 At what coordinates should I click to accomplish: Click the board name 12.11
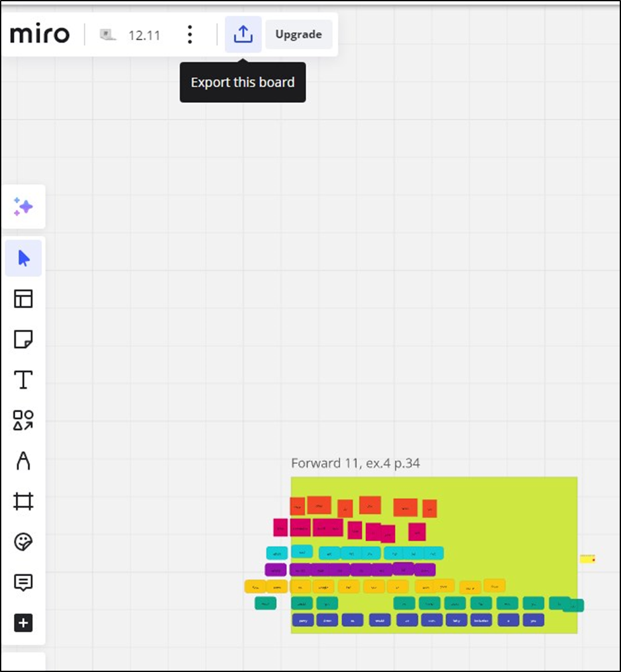click(144, 35)
